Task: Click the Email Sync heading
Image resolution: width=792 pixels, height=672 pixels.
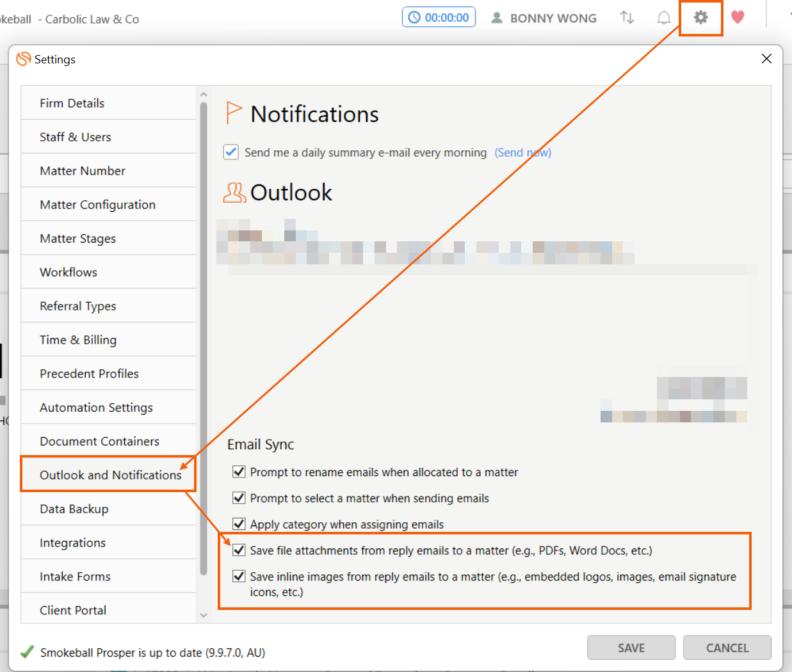Action: pyautogui.click(x=261, y=444)
